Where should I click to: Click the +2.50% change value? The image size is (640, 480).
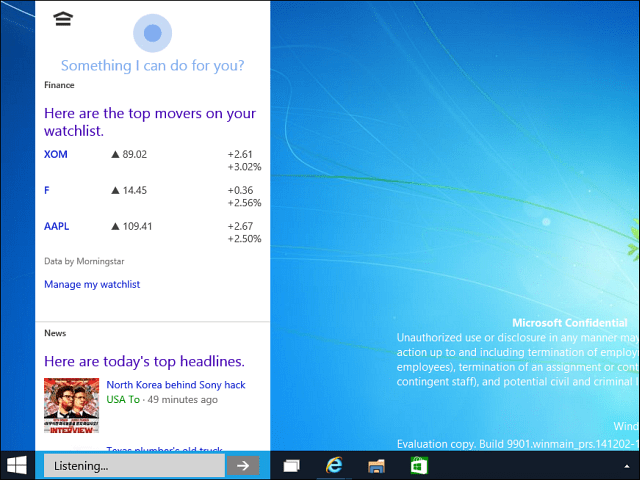244,239
